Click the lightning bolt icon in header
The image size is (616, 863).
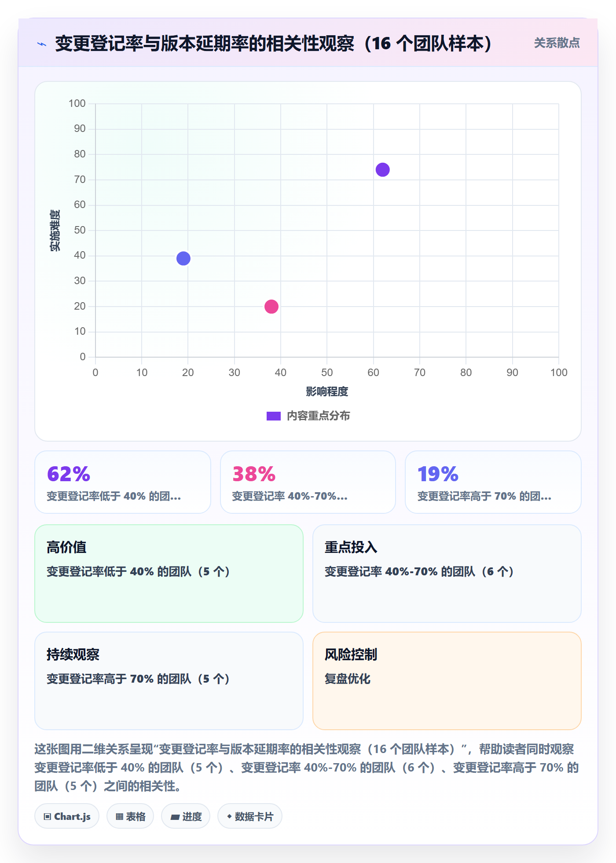[x=42, y=44]
